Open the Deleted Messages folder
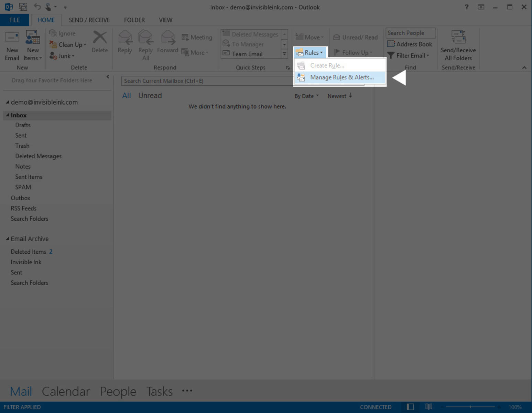Image resolution: width=532 pixels, height=413 pixels. (38, 156)
